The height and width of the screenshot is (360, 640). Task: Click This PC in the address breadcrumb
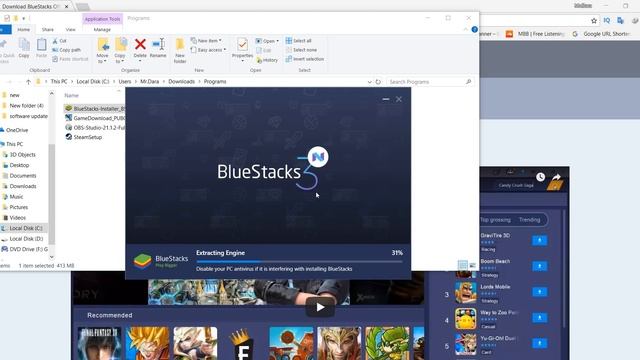point(59,82)
